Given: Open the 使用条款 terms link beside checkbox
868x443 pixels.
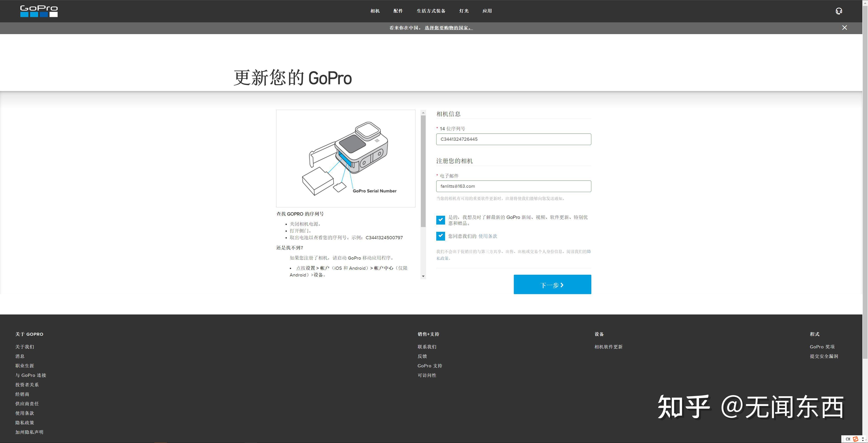Looking at the screenshot, I should 488,236.
